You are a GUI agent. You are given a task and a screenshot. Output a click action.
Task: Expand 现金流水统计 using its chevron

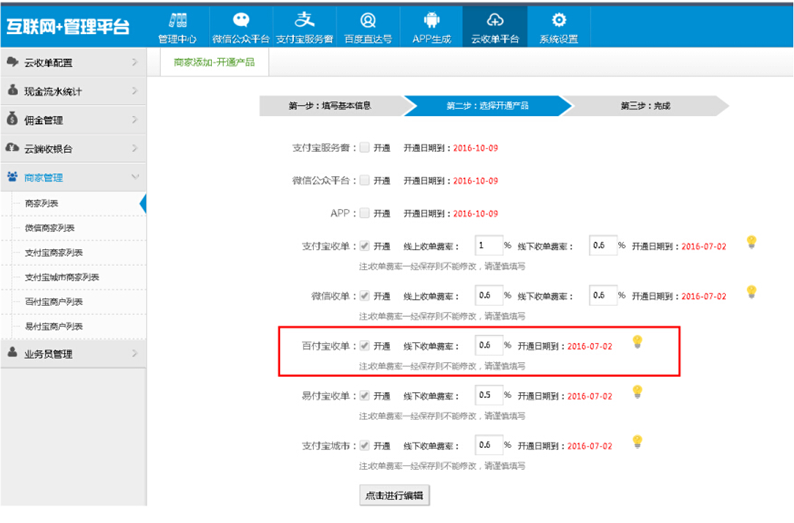point(135,91)
